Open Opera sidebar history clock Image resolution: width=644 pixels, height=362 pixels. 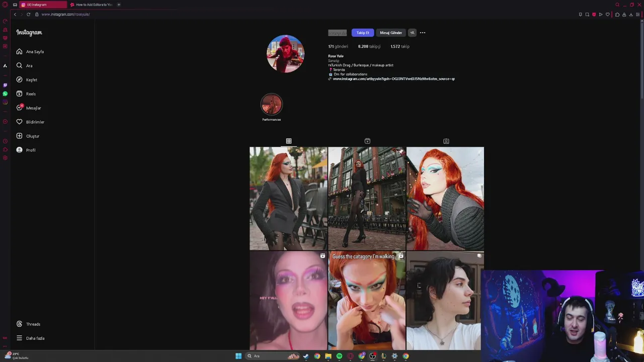tap(5, 141)
